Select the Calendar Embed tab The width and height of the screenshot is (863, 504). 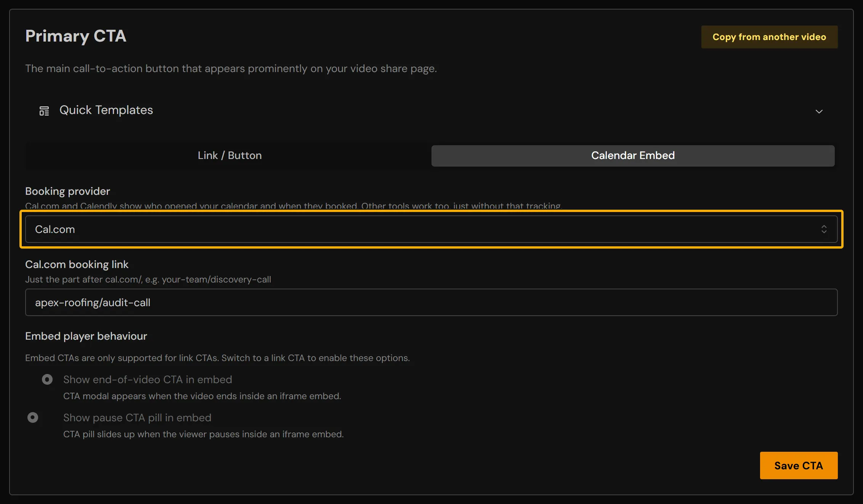tap(633, 156)
